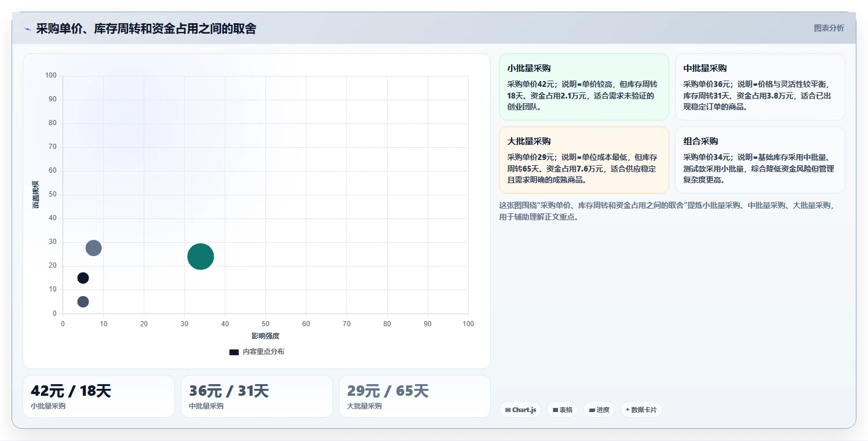Click the summary paragraph beginning 这张图围绕
This screenshot has width=868, height=441.
[667, 212]
